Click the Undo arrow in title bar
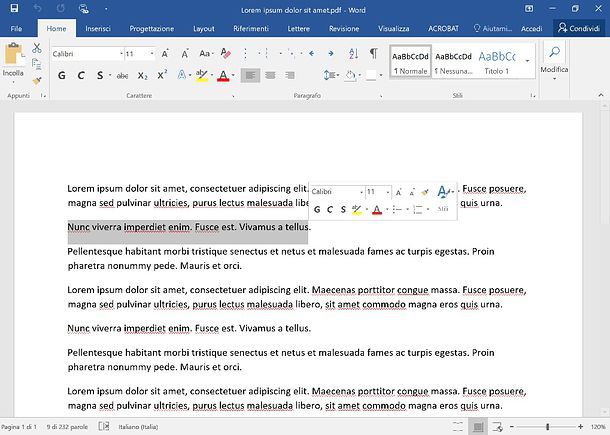The image size is (610, 435). tap(37, 8)
